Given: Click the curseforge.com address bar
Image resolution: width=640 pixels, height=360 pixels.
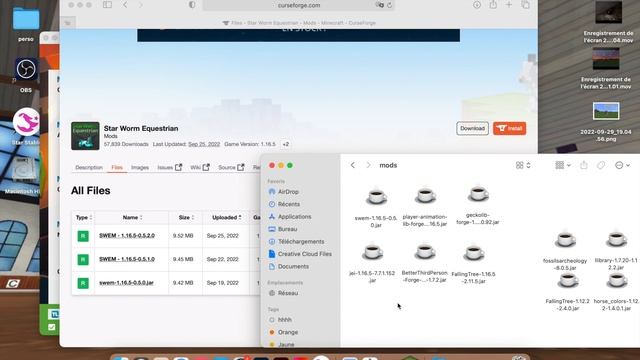Looking at the screenshot, I should [x=299, y=5].
